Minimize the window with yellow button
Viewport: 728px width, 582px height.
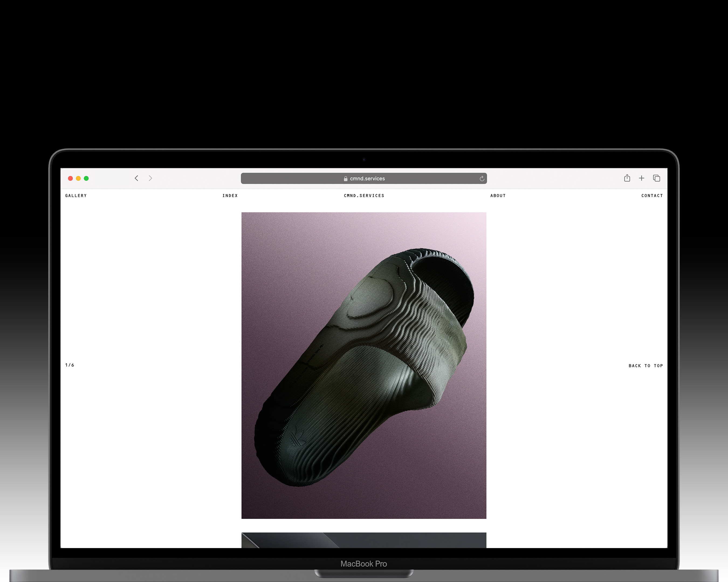coord(78,178)
